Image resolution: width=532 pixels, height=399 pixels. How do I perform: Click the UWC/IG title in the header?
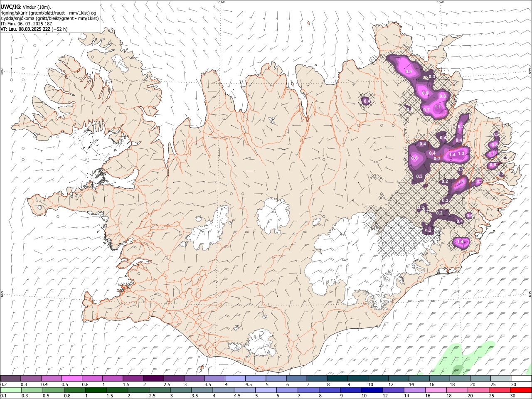click(10, 7)
